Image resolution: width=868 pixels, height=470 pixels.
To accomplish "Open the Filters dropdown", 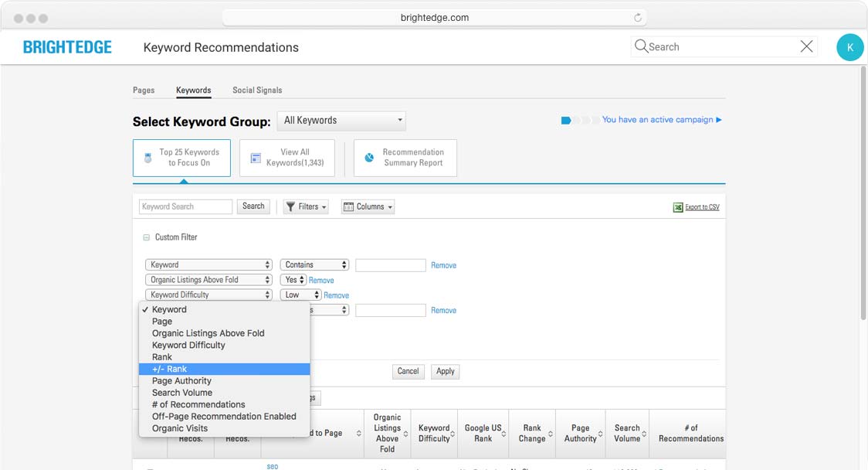I will coord(306,206).
